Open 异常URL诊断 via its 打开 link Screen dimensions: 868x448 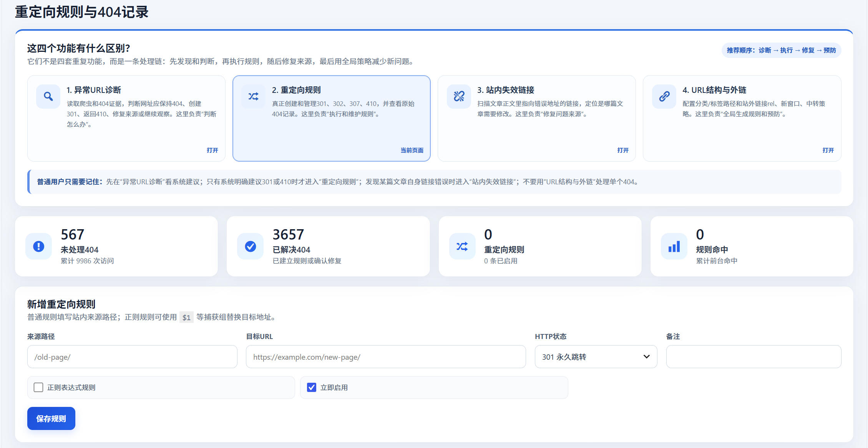(212, 150)
